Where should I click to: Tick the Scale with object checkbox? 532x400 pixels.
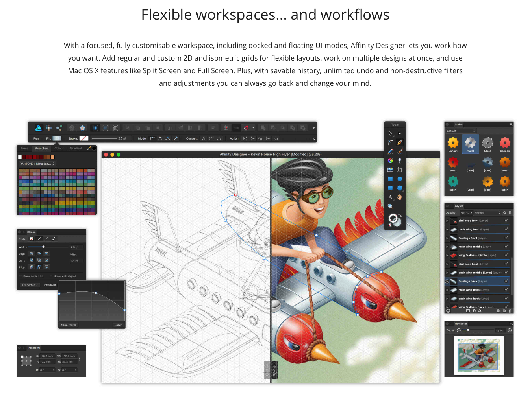[51, 276]
